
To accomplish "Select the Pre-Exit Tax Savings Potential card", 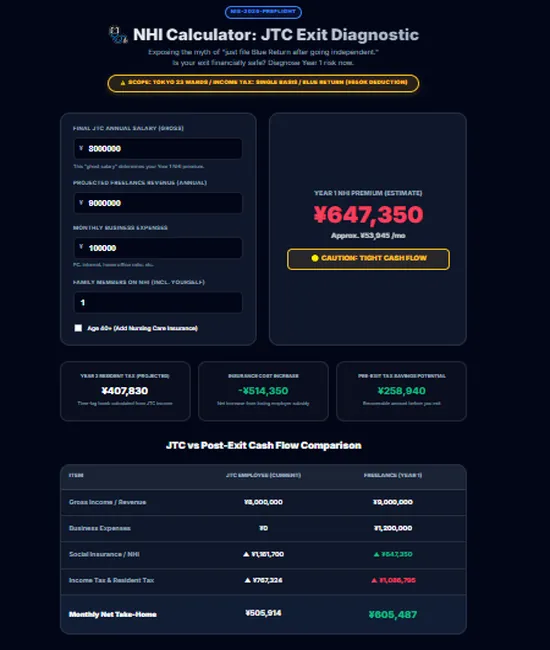I will [401, 391].
